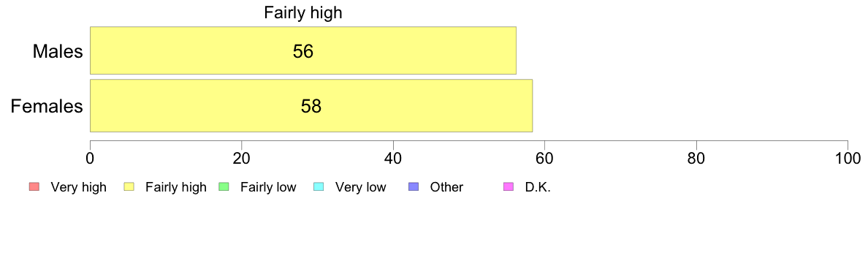Click the value 56 in Males bar
The width and height of the screenshot is (868, 269).
(x=302, y=51)
